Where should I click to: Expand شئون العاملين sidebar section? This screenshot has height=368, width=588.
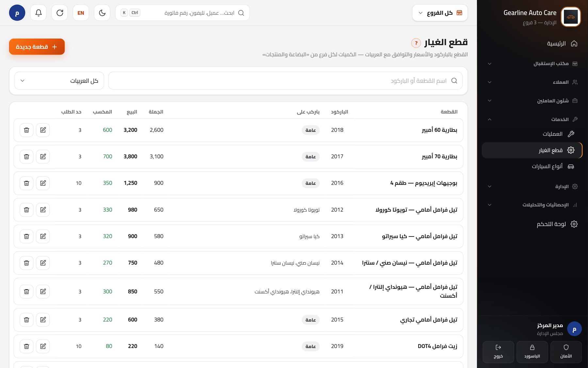click(532, 101)
